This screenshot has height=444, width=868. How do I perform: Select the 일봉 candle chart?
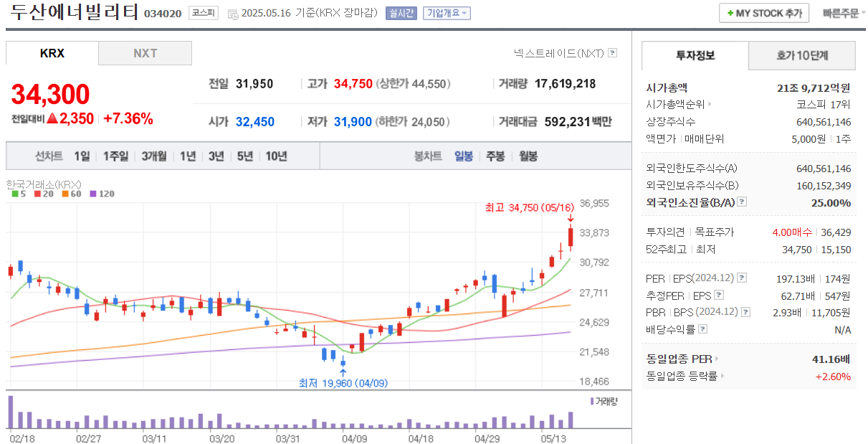click(x=464, y=156)
